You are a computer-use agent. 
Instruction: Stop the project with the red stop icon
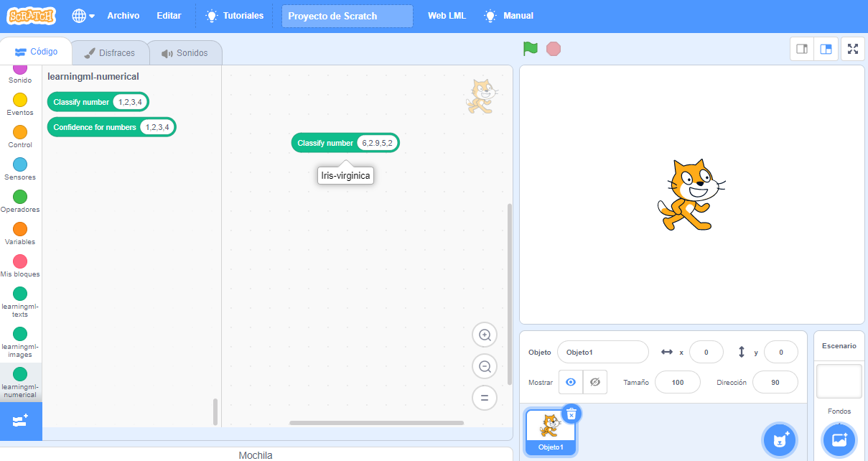coord(553,48)
